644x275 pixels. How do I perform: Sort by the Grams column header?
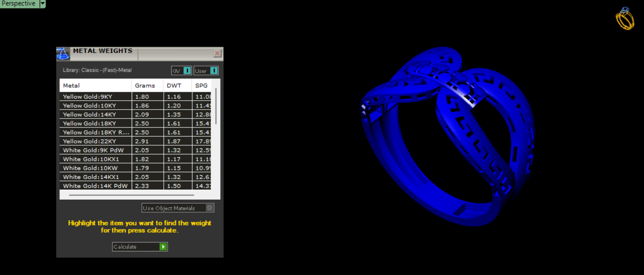(147, 86)
